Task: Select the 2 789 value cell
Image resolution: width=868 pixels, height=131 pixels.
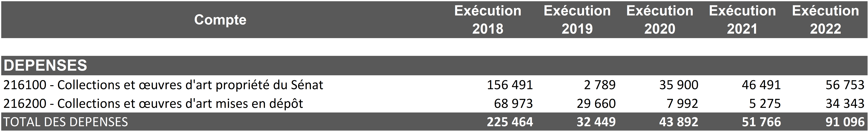Action: tap(599, 85)
